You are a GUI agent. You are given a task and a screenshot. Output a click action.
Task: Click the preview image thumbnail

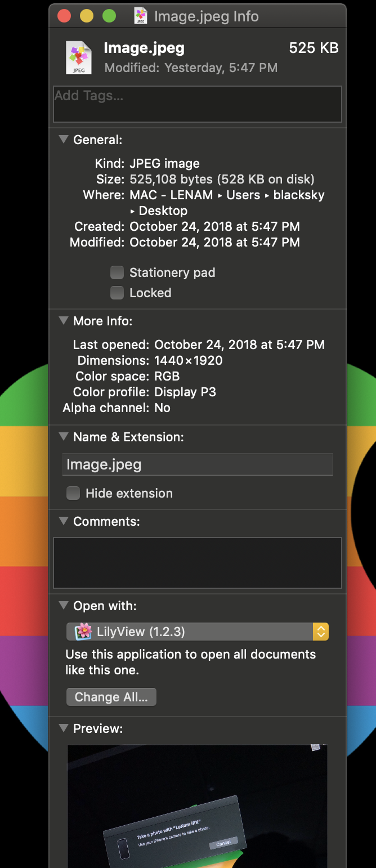tap(198, 806)
